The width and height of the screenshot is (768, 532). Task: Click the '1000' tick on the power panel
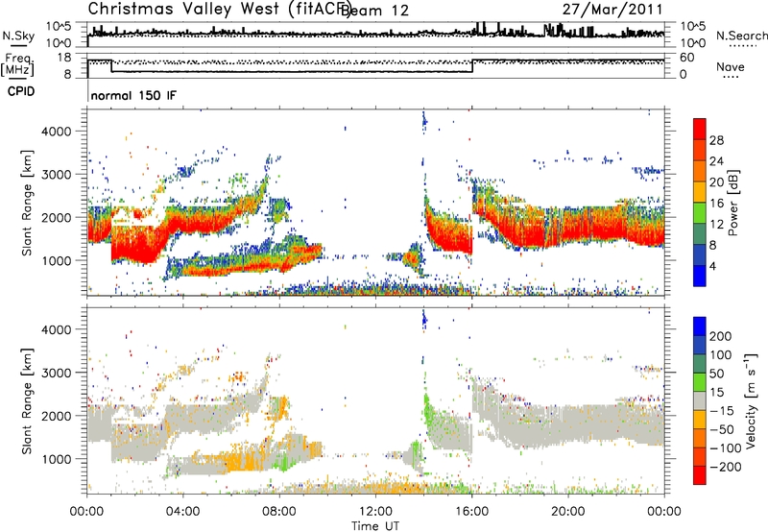click(57, 260)
